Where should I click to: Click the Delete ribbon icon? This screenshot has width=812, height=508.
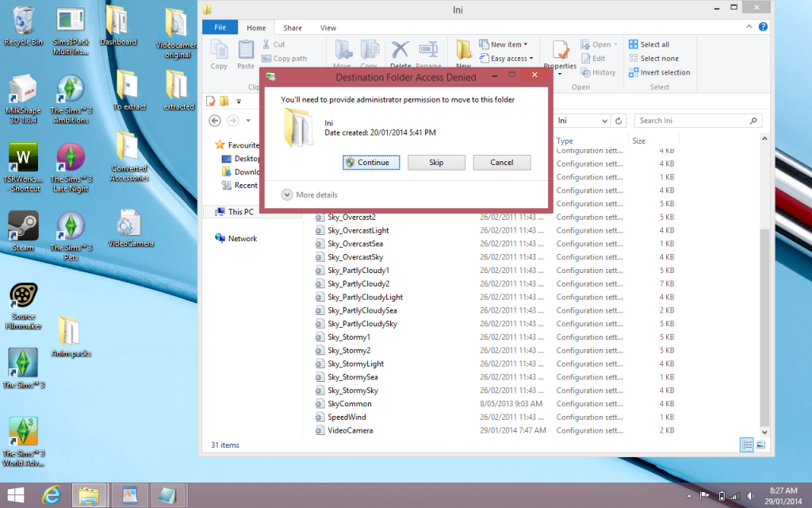pos(400,54)
